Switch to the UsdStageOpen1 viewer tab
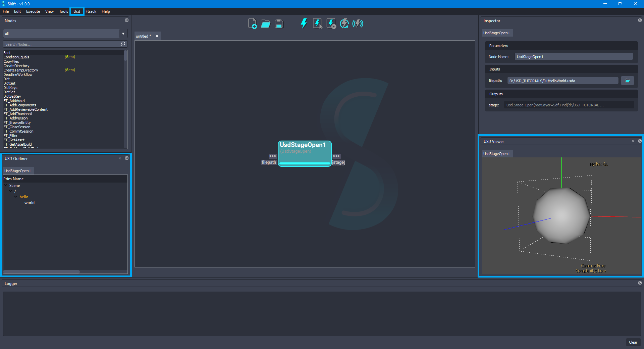This screenshot has width=644, height=349. point(497,153)
